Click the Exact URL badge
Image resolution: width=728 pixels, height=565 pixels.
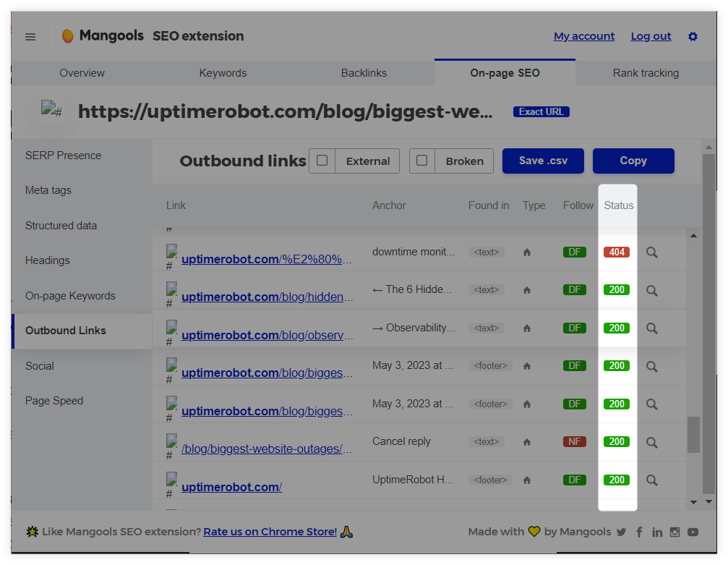(x=541, y=111)
